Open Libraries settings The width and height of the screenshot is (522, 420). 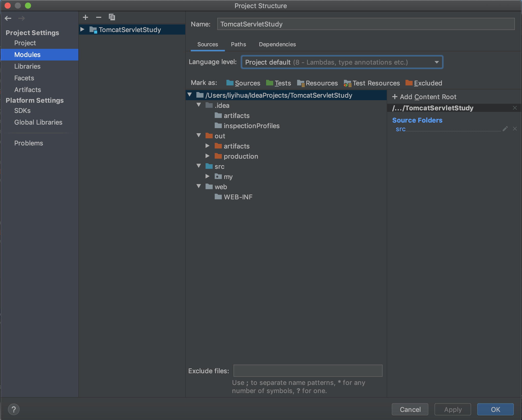(27, 66)
